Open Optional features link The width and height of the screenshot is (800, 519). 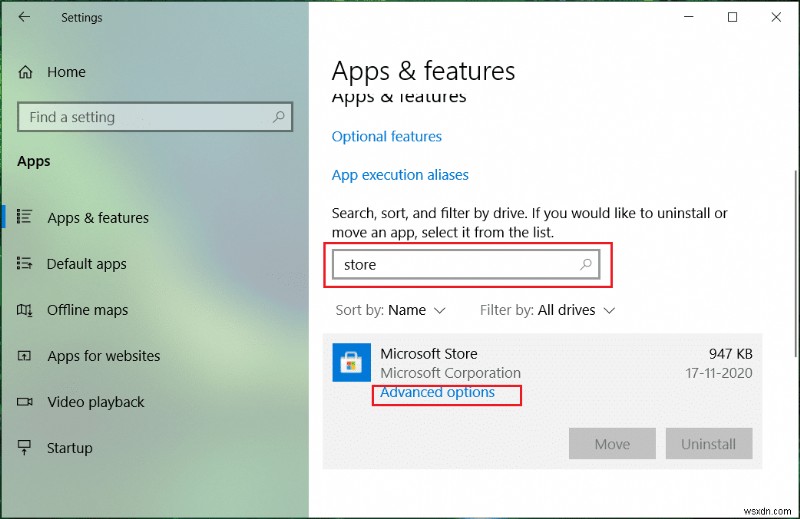point(387,136)
